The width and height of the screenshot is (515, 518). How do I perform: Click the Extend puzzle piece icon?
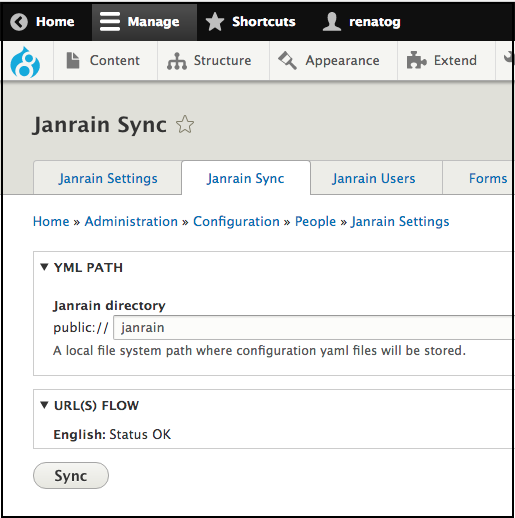(416, 60)
